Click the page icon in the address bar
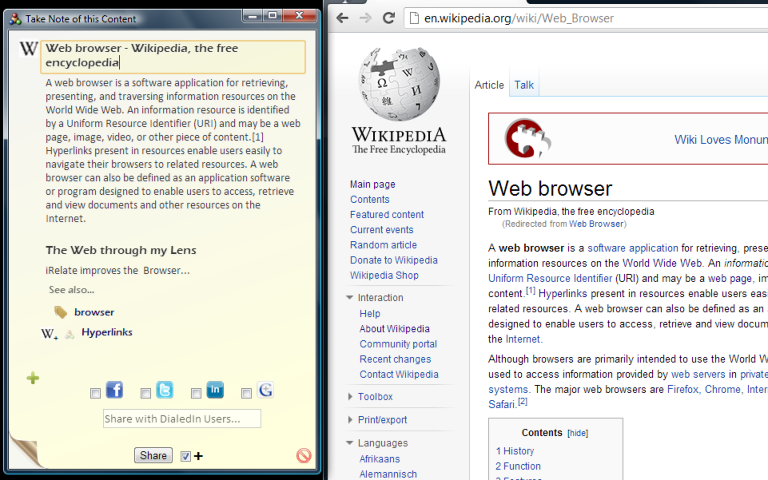This screenshot has width=768, height=480. pyautogui.click(x=414, y=19)
